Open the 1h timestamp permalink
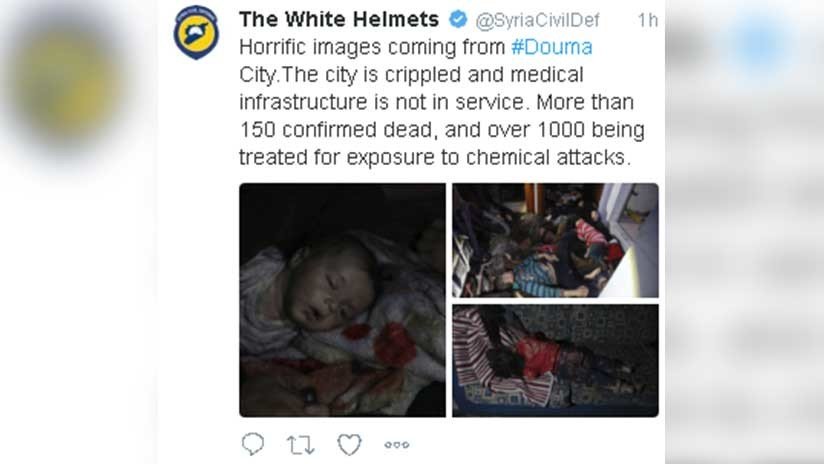The height and width of the screenshot is (464, 824). [x=647, y=20]
